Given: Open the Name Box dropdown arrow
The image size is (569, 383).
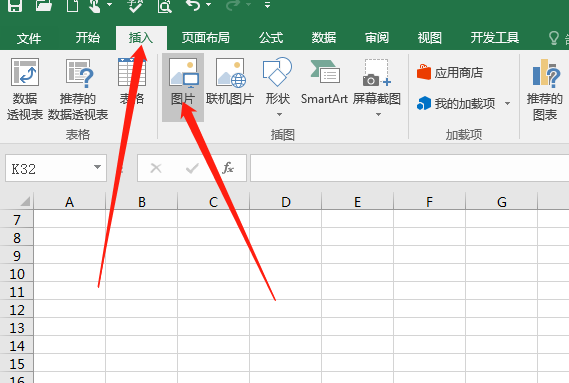Looking at the screenshot, I should 97,167.
